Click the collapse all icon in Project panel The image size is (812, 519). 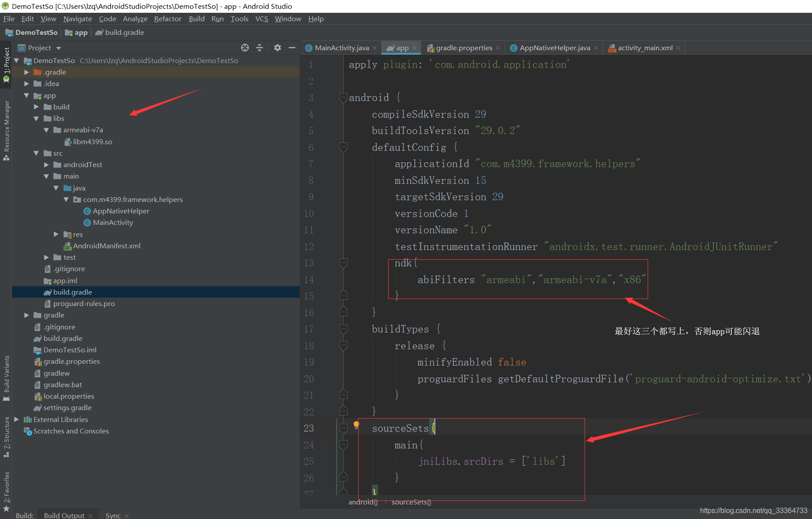tap(260, 48)
